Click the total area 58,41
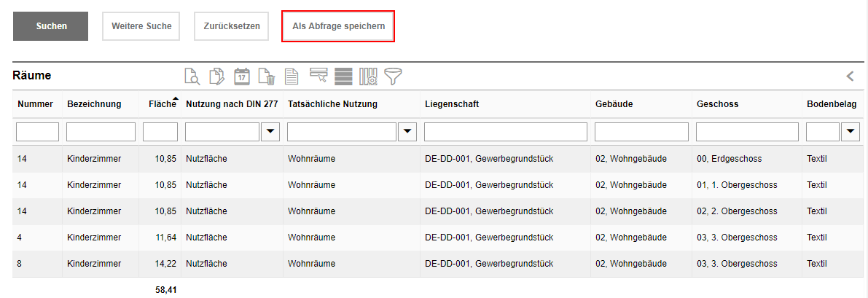This screenshot has height=298, width=868. pyautogui.click(x=166, y=290)
